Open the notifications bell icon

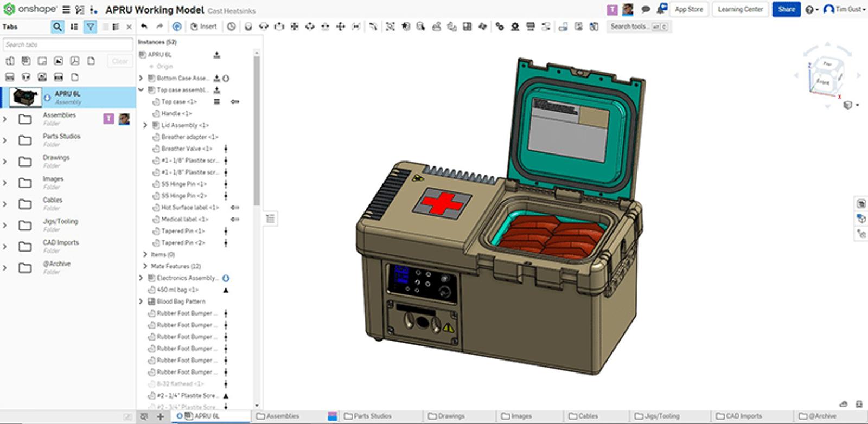point(662,9)
